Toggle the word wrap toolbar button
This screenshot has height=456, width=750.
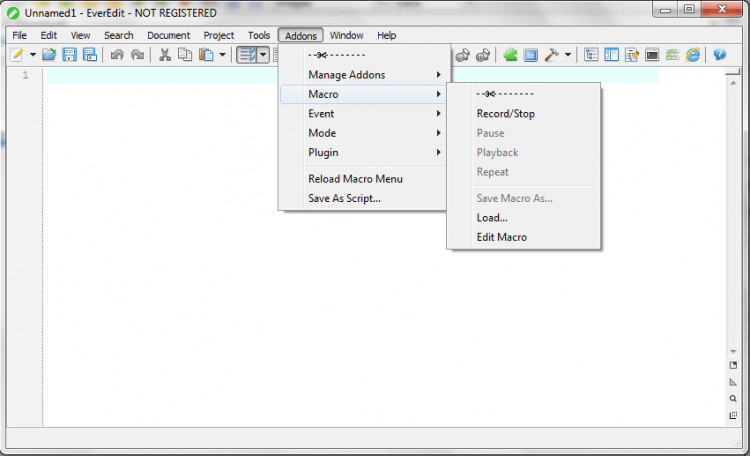click(246, 55)
